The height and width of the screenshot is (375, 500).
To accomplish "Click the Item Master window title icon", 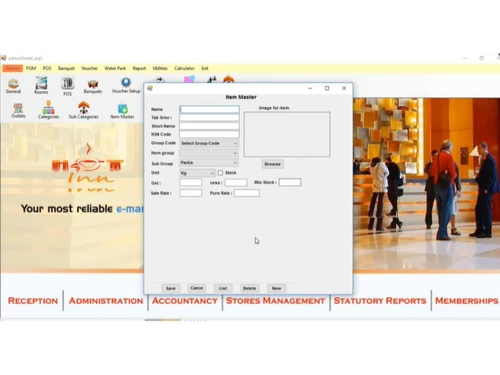I will [x=150, y=88].
